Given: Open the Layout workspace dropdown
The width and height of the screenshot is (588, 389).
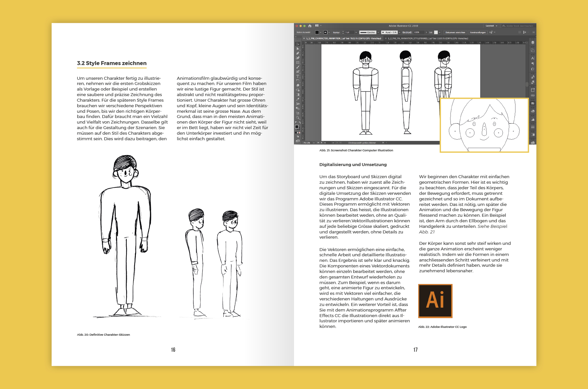Looking at the screenshot, I should [x=491, y=26].
